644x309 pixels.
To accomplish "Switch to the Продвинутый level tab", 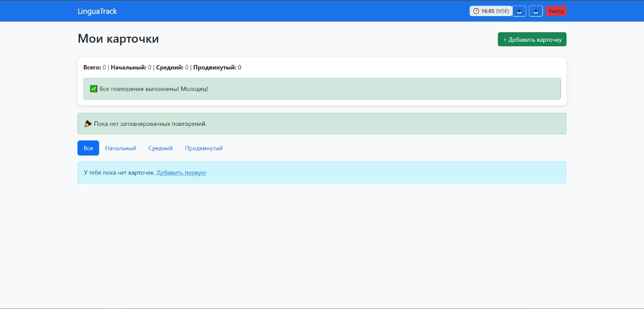I will tap(204, 148).
